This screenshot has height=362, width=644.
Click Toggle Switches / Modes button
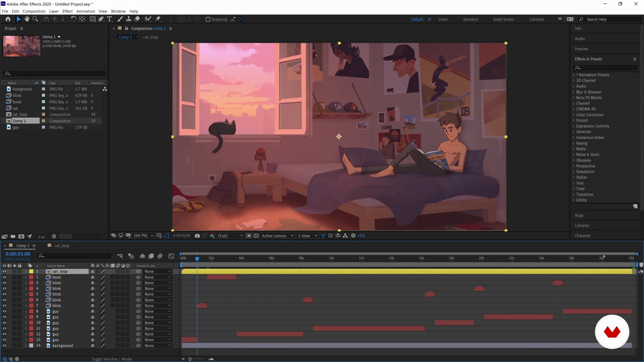(x=112, y=359)
